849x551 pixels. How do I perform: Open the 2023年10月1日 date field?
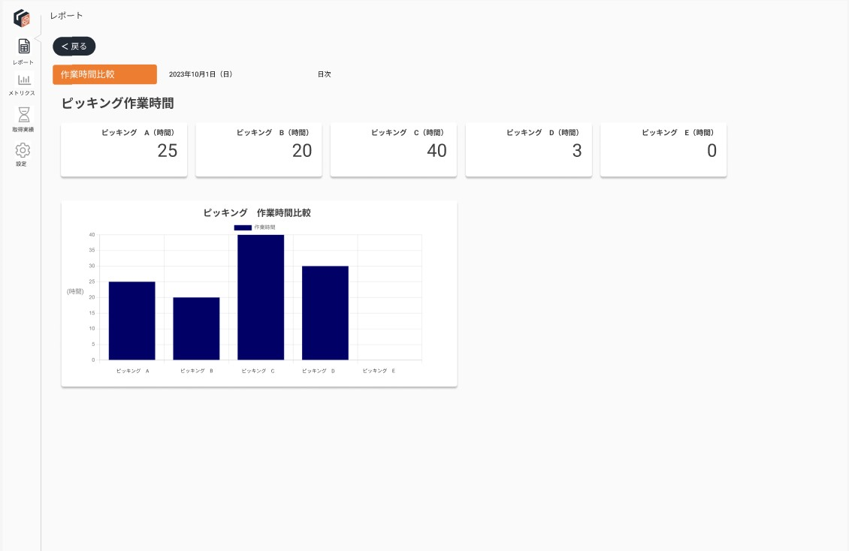pos(200,74)
